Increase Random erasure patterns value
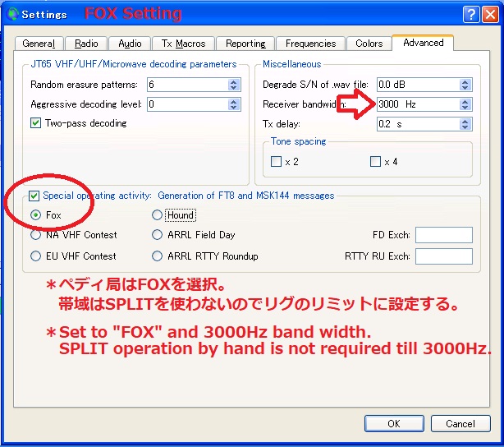The image size is (504, 447). (x=234, y=81)
